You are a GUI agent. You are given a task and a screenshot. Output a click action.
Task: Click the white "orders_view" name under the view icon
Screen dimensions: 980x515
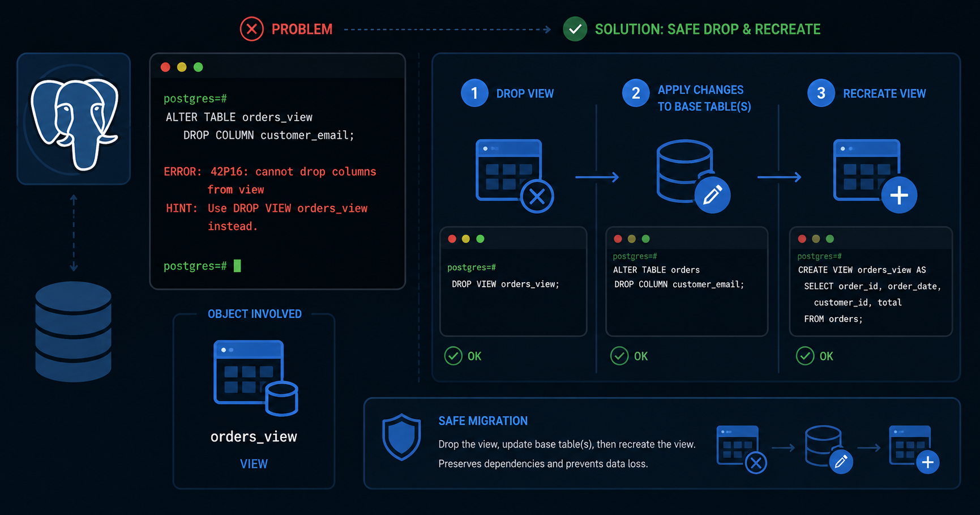(254, 437)
